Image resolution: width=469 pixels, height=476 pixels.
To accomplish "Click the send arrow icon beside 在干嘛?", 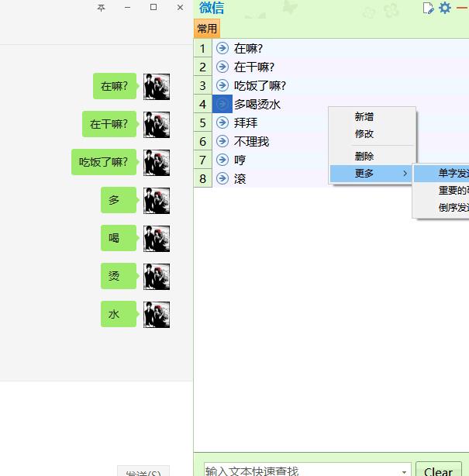I will (x=222, y=67).
